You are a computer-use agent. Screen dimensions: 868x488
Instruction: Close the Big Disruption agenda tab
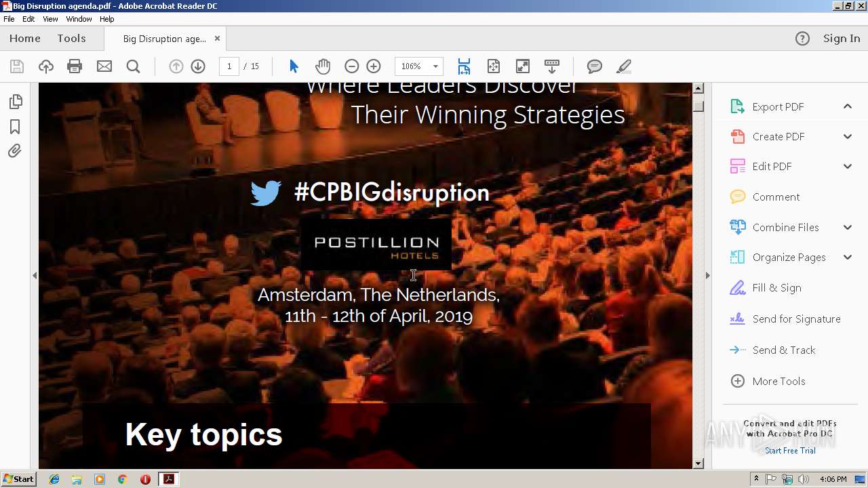click(x=217, y=39)
